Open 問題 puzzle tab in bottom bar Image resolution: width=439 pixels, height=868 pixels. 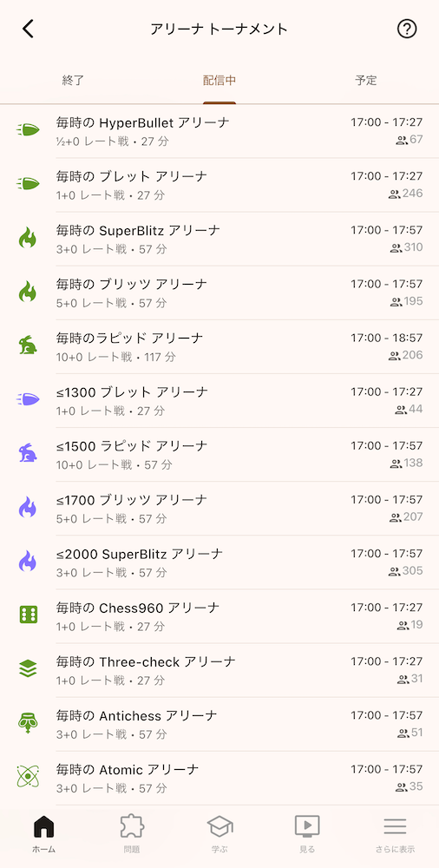click(x=132, y=835)
